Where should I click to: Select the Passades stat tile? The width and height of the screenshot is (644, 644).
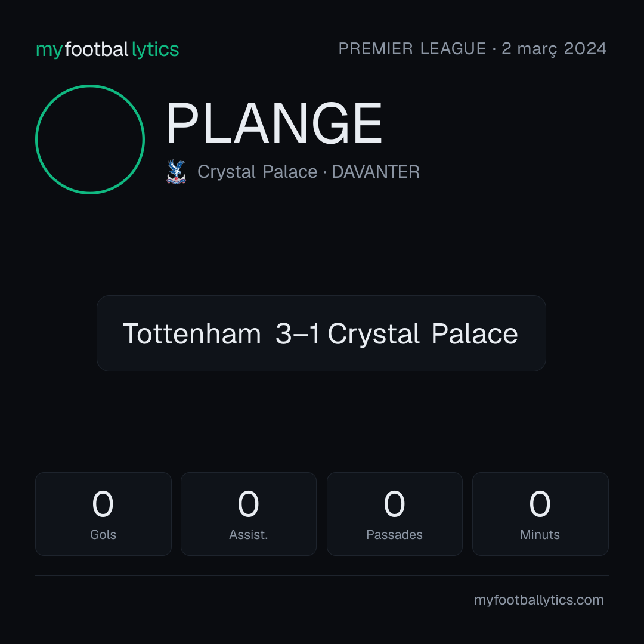coord(394,514)
